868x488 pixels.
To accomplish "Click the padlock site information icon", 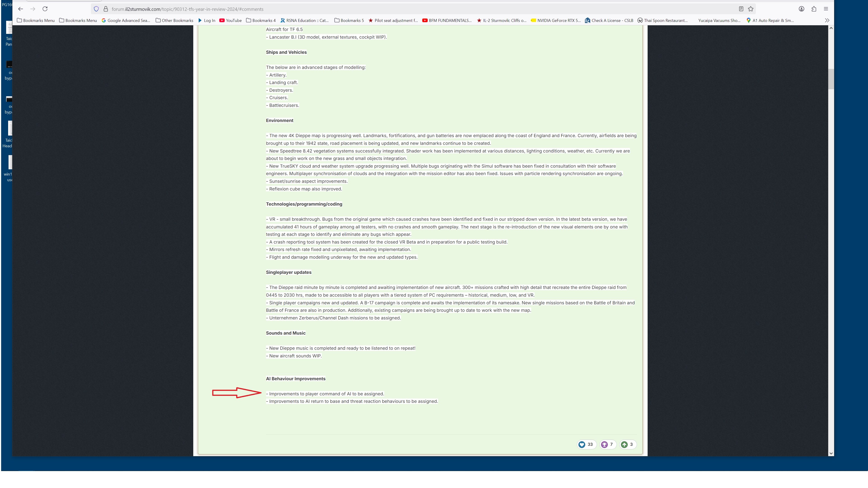I will point(106,9).
